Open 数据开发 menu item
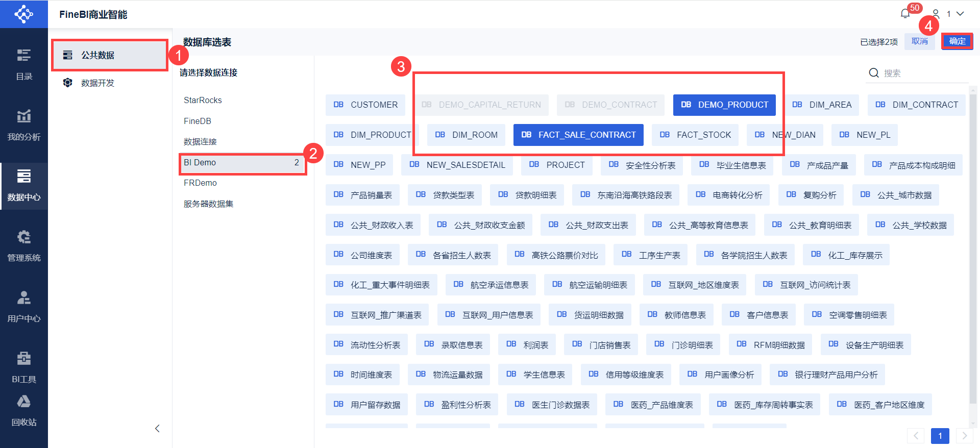980x448 pixels. pos(110,83)
